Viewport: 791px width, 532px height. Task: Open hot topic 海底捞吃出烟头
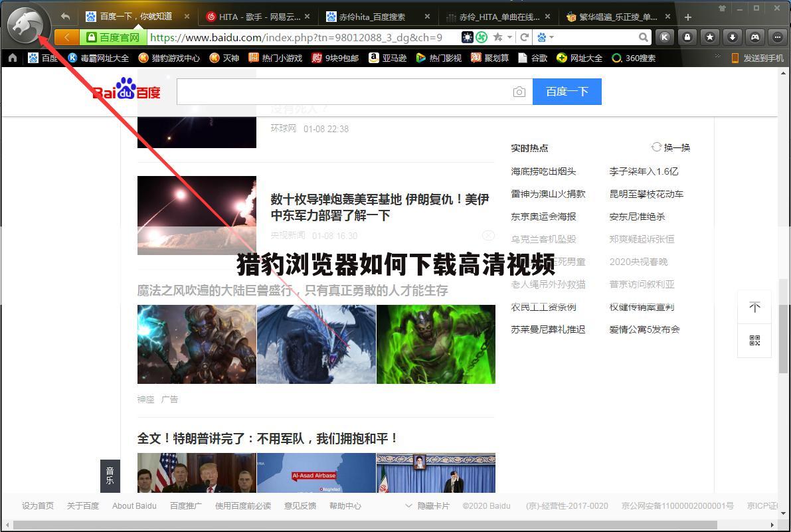[x=543, y=171]
